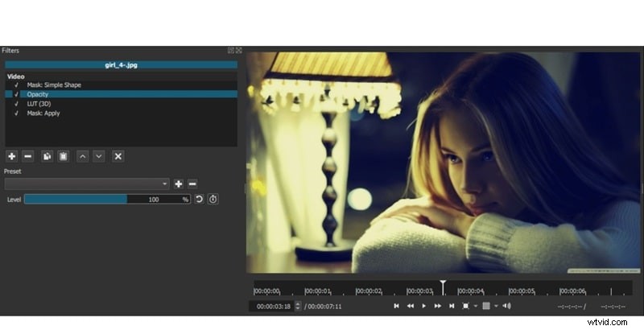Click the Level opacity slider
This screenshot has width=644, height=330.
[107, 199]
